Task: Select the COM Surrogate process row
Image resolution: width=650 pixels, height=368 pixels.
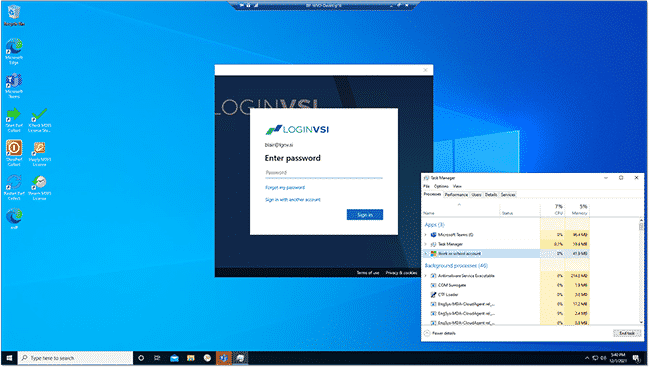Action: tap(506, 286)
